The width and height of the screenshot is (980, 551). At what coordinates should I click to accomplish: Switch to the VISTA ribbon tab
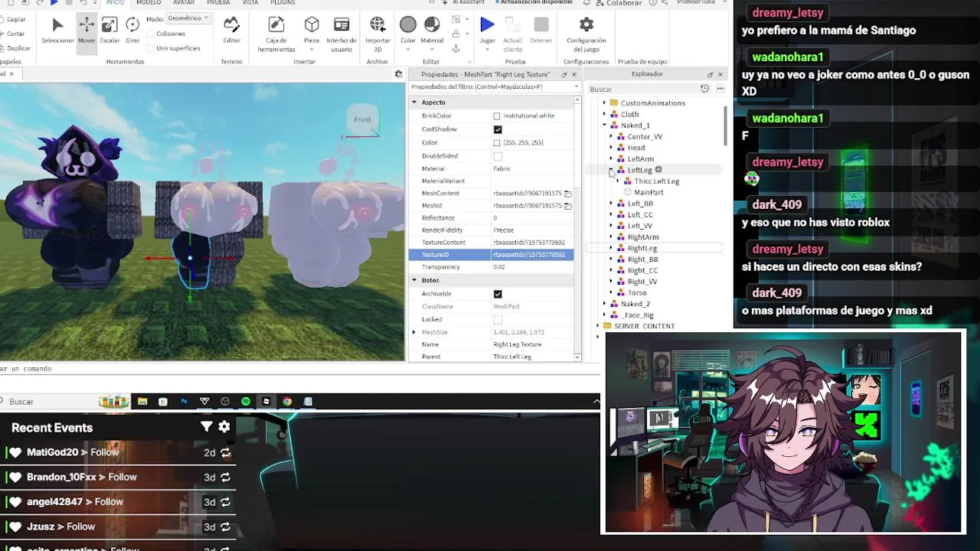(x=250, y=3)
